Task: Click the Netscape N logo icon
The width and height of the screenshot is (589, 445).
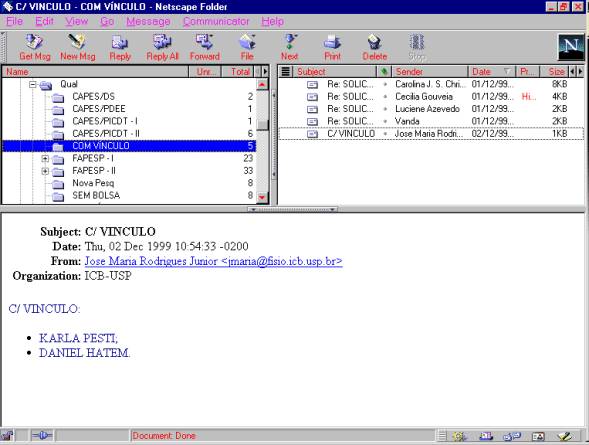Action: 571,47
